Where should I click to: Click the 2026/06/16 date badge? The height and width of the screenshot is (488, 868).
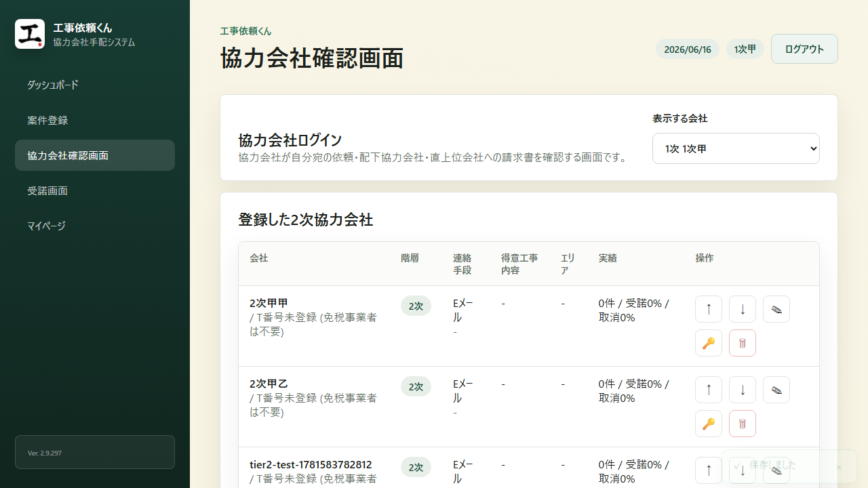tap(688, 49)
